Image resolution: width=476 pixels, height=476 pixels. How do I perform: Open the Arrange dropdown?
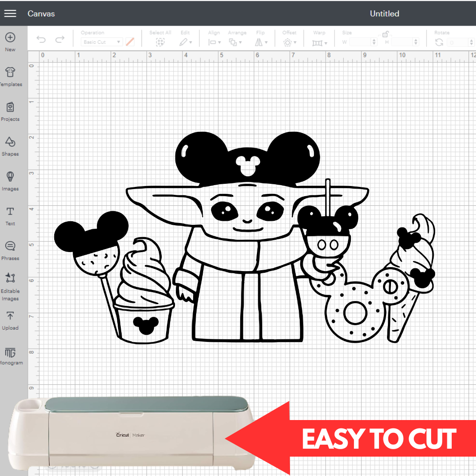[235, 42]
